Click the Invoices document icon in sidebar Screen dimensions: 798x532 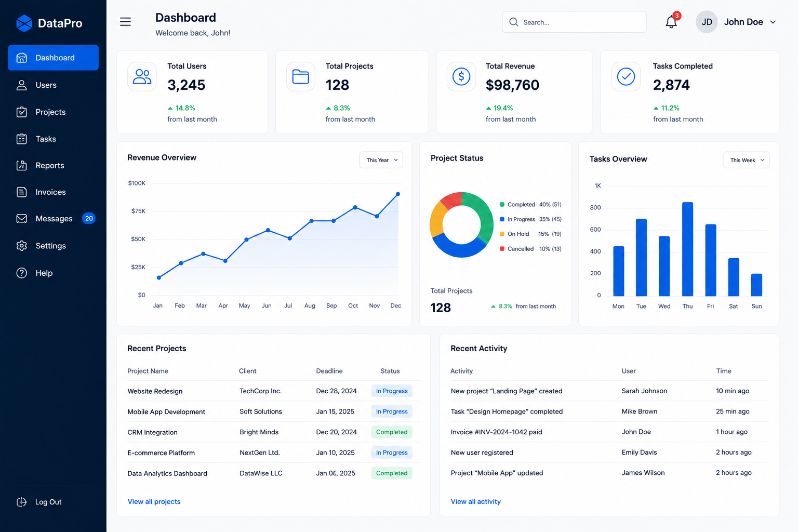tap(22, 192)
